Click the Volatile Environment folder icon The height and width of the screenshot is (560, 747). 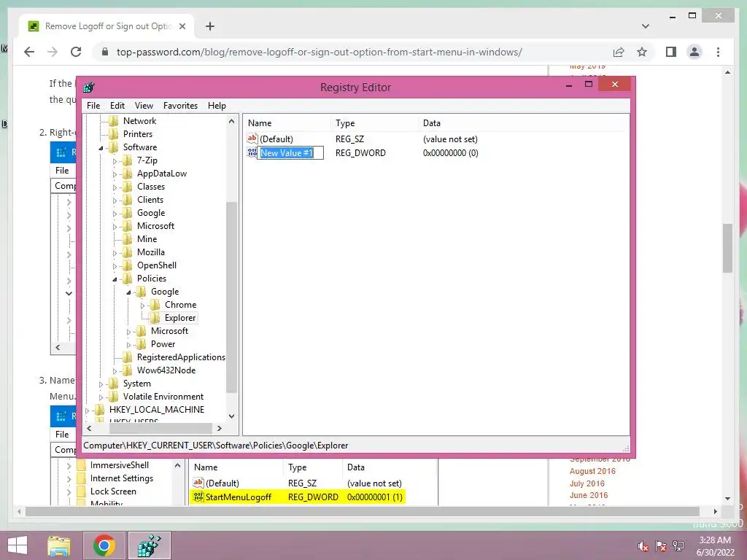click(114, 396)
